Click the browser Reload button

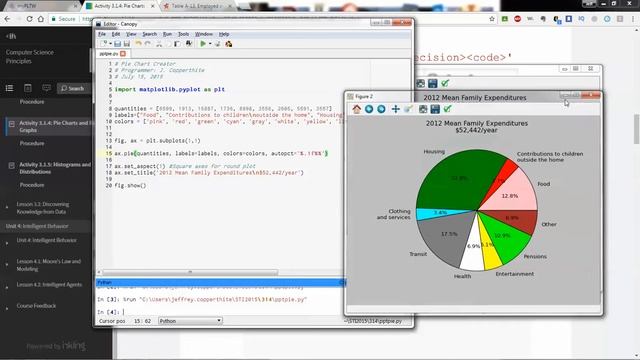point(29,19)
